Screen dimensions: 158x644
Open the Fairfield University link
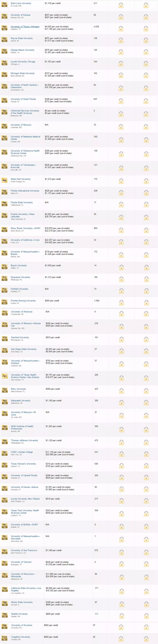[19, 289]
